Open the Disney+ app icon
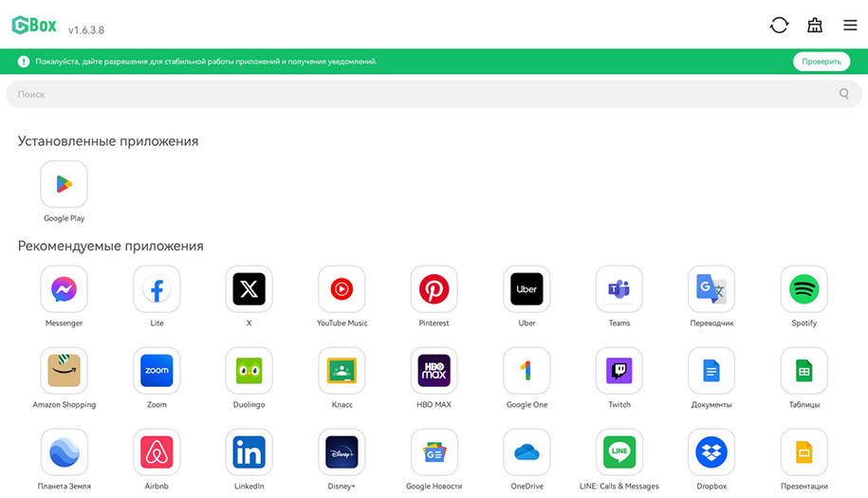The height and width of the screenshot is (498, 868). (342, 452)
